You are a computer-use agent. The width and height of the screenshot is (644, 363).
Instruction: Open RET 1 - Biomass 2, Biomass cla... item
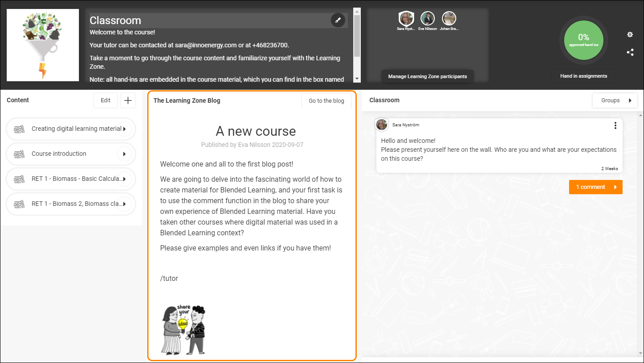click(x=71, y=204)
